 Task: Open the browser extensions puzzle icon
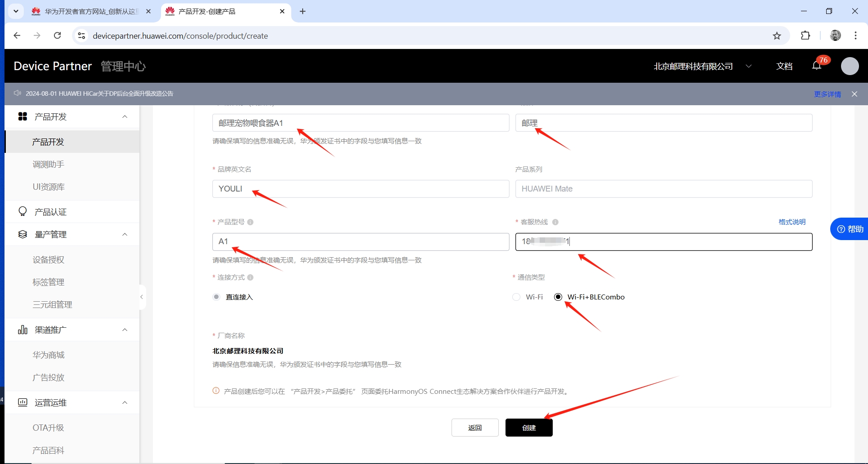[x=805, y=36]
